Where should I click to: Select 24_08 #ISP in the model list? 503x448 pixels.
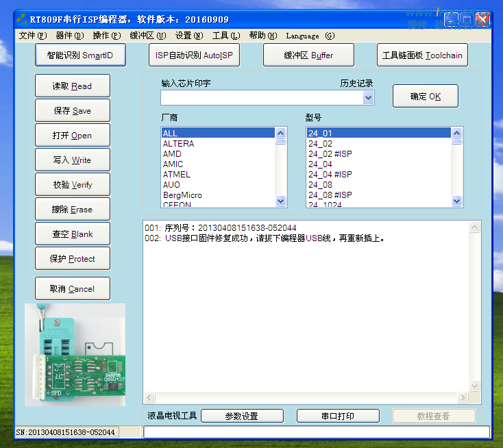coord(379,195)
